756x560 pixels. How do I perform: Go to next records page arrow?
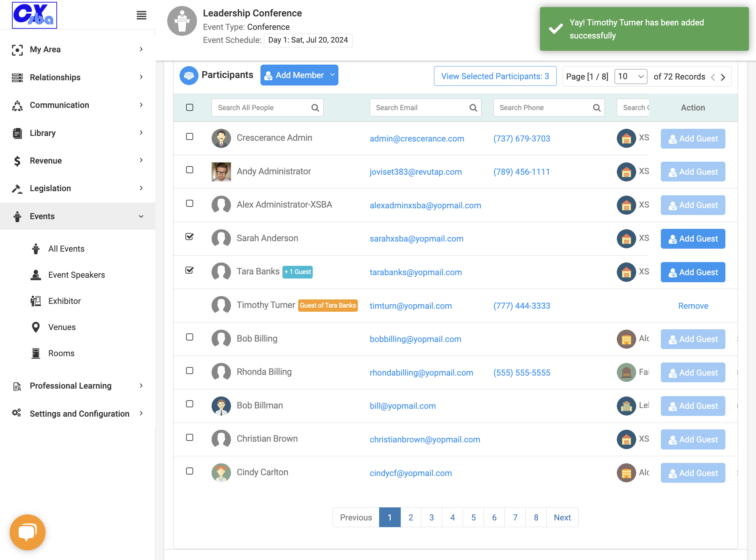pos(723,77)
